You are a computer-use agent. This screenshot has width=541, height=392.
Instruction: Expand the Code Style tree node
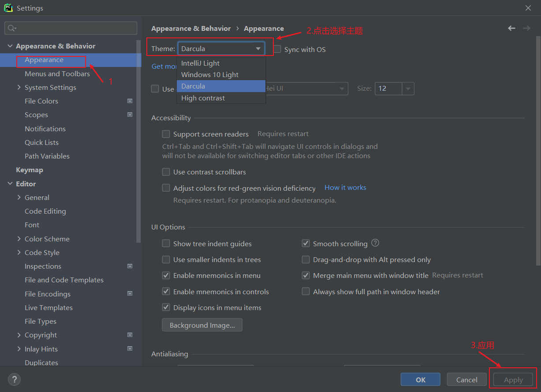19,252
